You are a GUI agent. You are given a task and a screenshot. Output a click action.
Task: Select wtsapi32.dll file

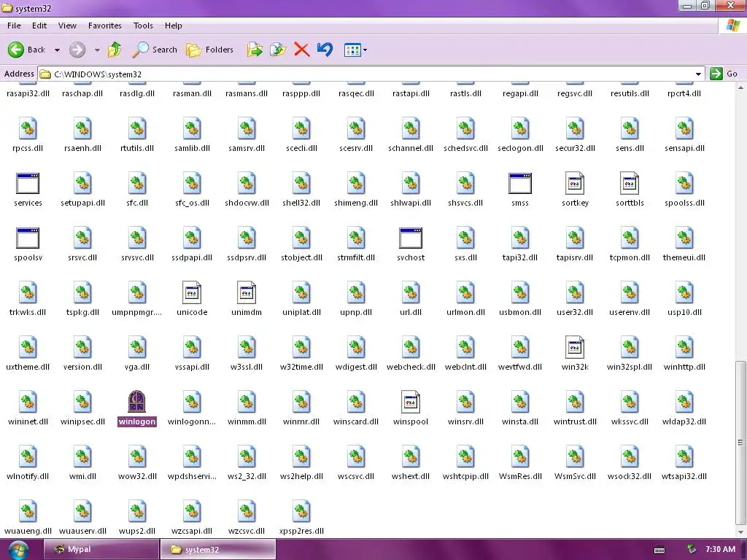pyautogui.click(x=684, y=463)
